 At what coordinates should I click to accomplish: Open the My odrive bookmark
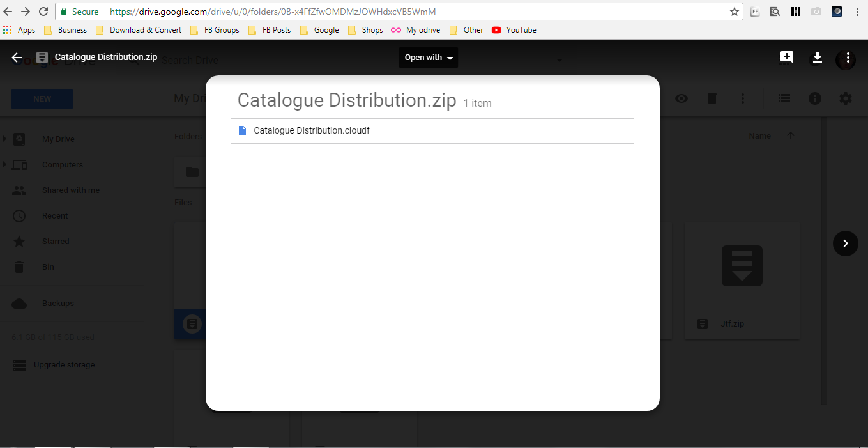[x=415, y=30]
